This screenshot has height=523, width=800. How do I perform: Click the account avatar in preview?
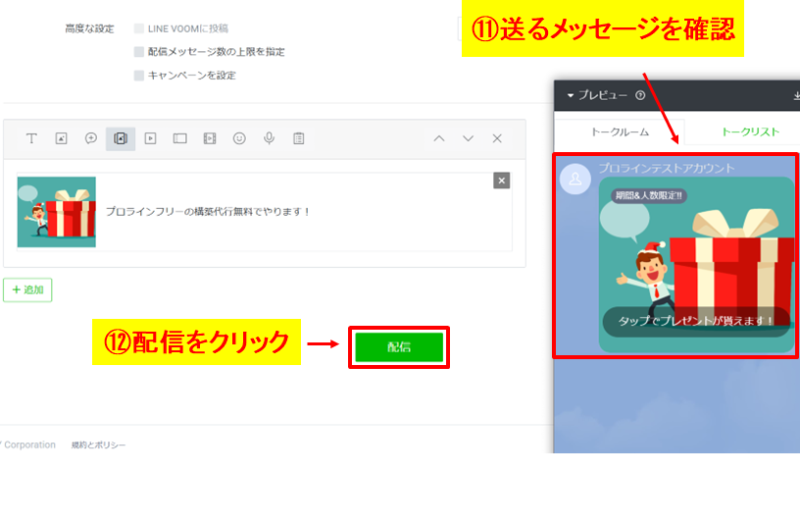pos(576,179)
